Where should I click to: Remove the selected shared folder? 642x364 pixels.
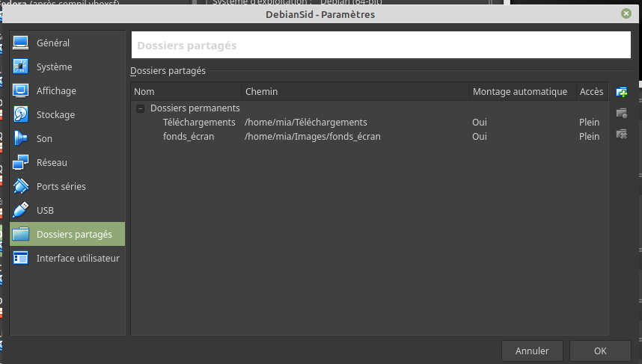click(x=622, y=134)
